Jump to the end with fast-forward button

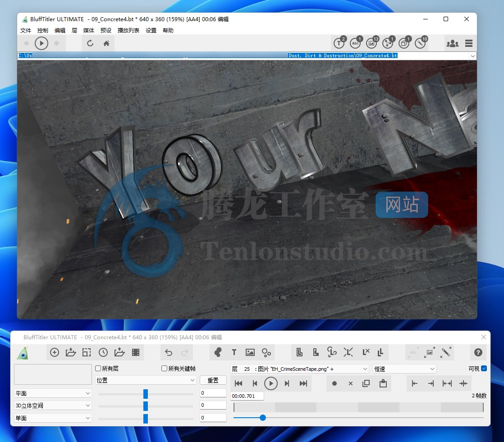[303, 383]
